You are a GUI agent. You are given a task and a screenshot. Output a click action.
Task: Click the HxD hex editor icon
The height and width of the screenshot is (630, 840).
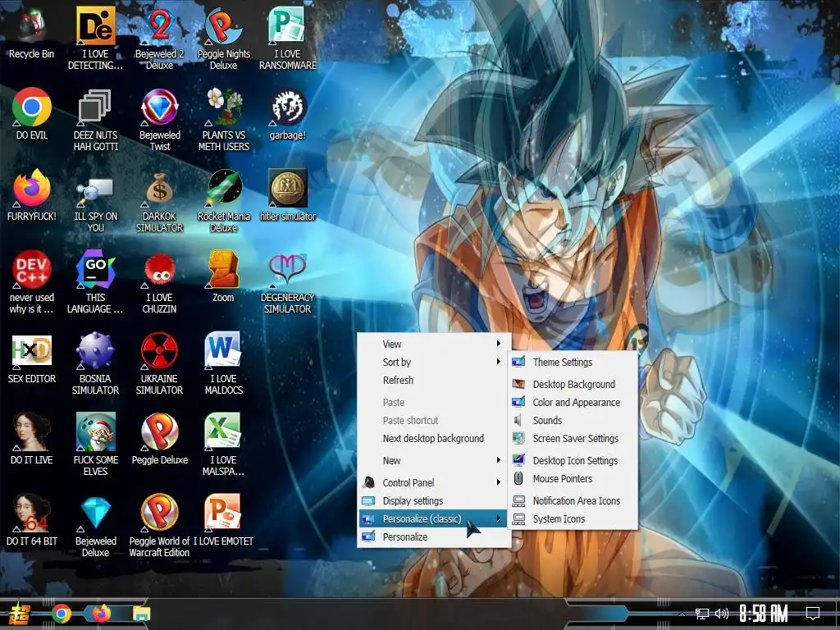pyautogui.click(x=32, y=350)
